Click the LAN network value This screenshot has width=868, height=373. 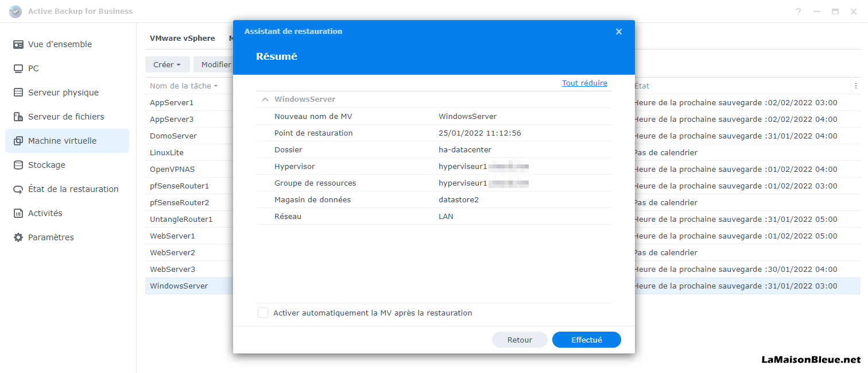click(446, 216)
